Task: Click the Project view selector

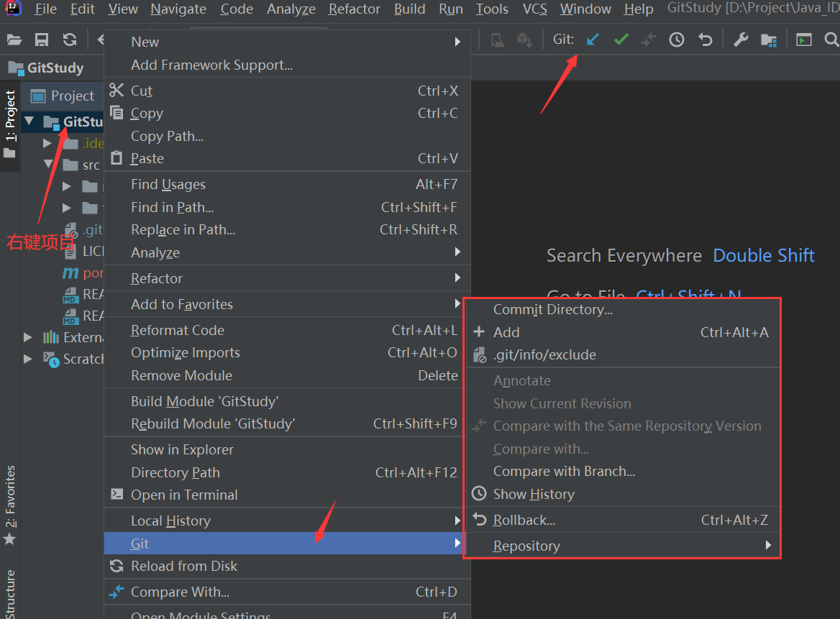Action: pyautogui.click(x=62, y=96)
